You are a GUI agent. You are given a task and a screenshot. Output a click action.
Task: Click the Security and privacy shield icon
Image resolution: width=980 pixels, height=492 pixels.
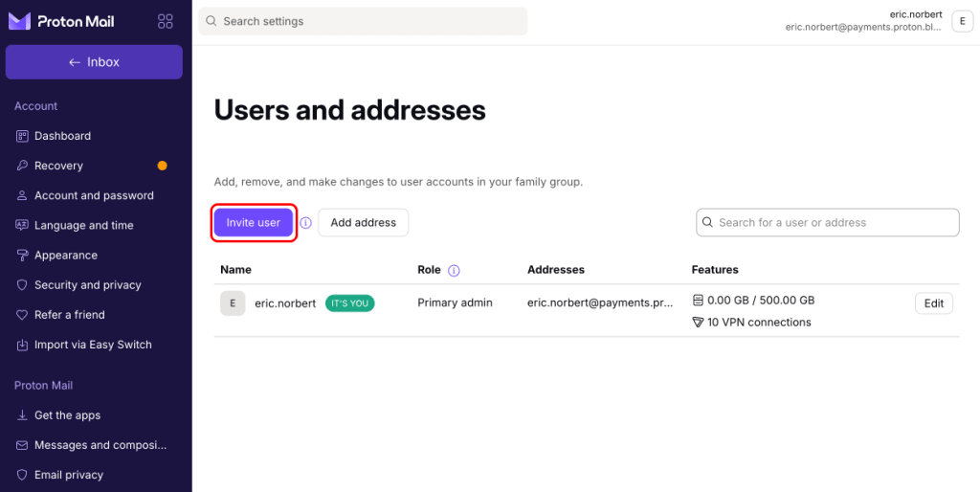point(22,285)
